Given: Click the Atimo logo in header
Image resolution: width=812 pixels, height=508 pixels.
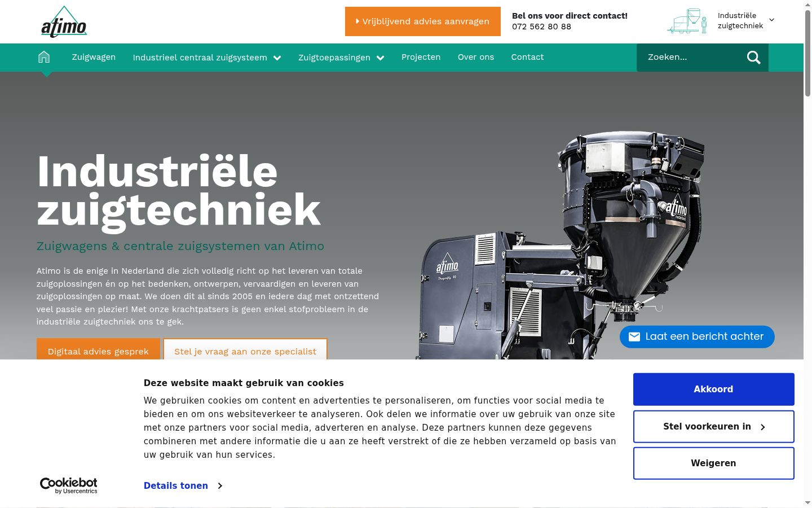Looking at the screenshot, I should [x=64, y=22].
